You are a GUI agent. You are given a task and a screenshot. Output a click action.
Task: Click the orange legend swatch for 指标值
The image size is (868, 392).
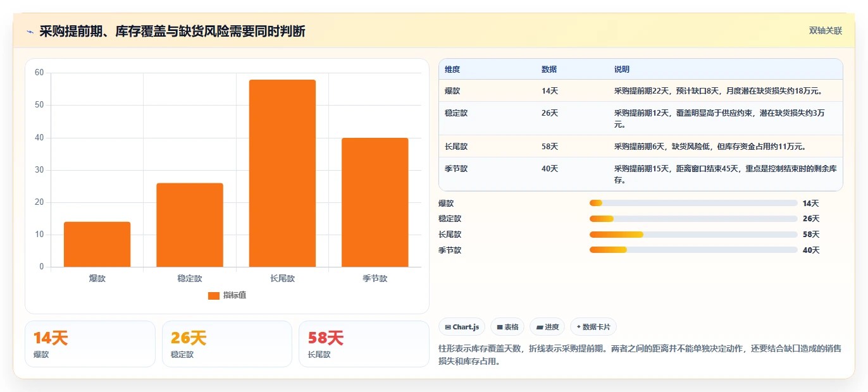[x=213, y=295]
